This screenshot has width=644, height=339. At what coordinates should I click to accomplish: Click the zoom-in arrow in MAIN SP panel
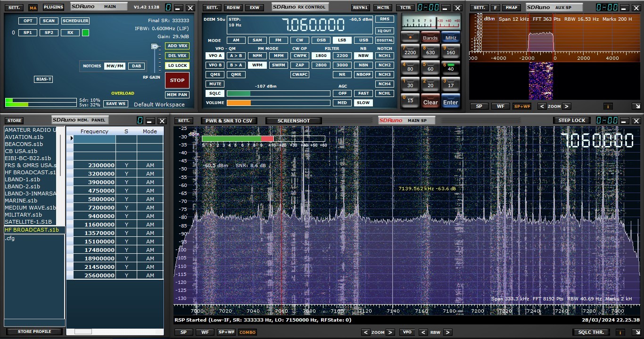click(390, 332)
